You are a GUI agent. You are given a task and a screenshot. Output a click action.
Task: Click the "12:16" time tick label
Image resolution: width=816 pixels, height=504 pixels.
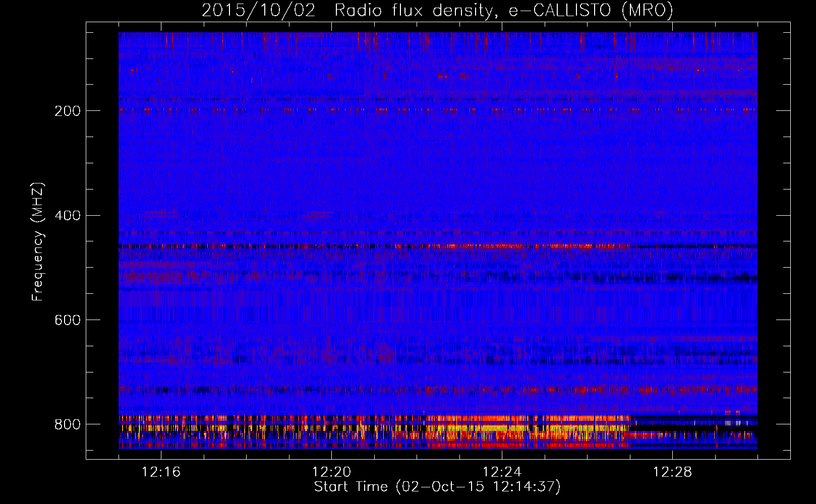click(x=161, y=472)
